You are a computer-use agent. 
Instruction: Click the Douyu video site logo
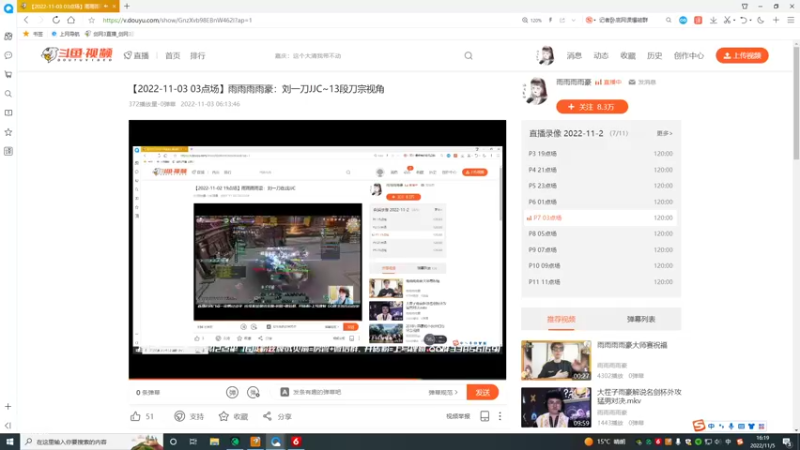click(77, 55)
